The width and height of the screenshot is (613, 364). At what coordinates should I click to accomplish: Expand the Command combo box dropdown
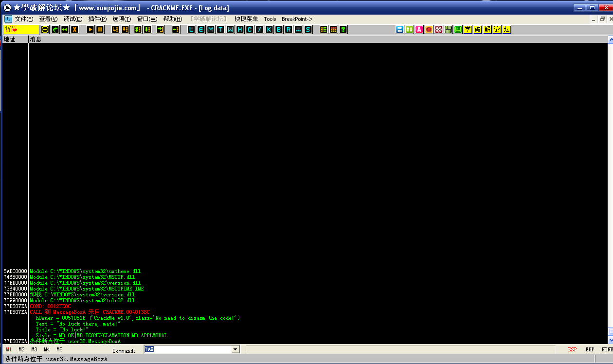point(235,349)
